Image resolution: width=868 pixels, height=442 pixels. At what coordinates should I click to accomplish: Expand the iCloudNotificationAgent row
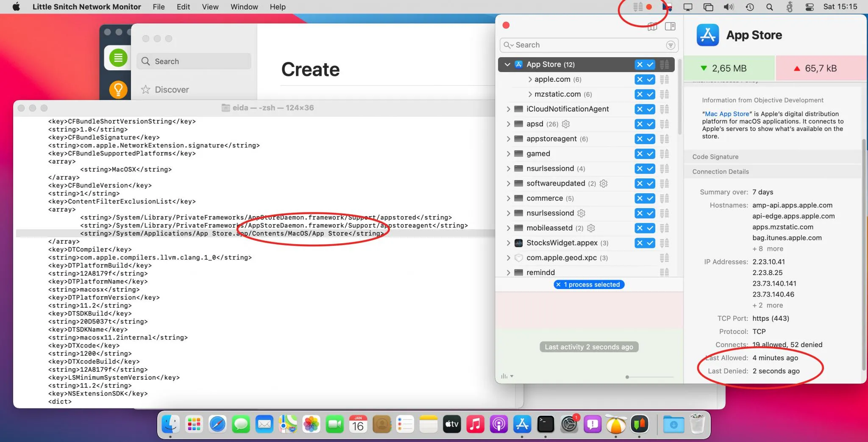click(x=508, y=109)
